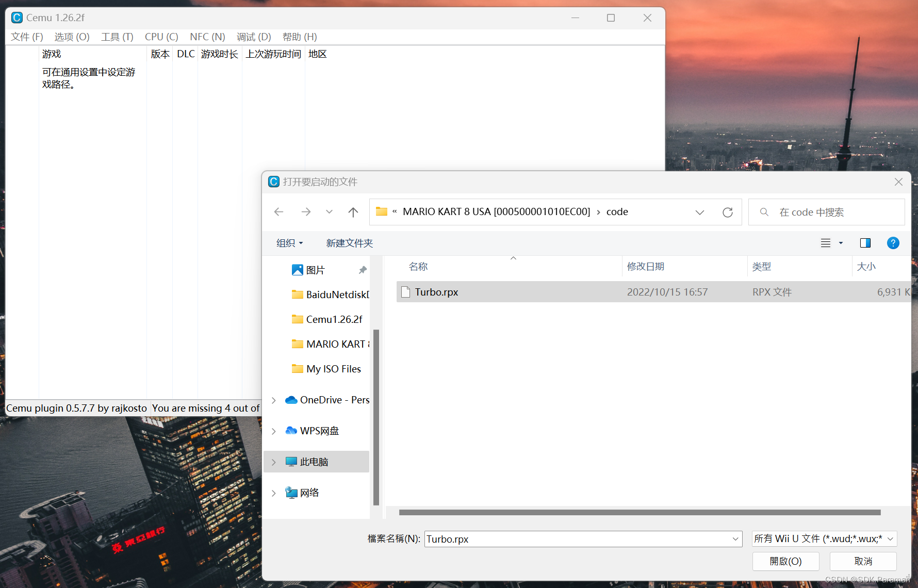Open MARIO KART folder in sidebar
This screenshot has height=588, width=918.
331,344
